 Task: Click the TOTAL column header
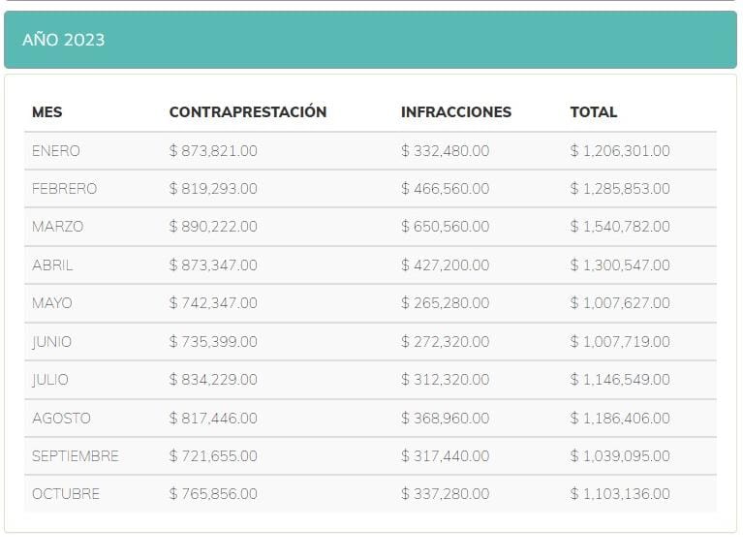point(593,112)
